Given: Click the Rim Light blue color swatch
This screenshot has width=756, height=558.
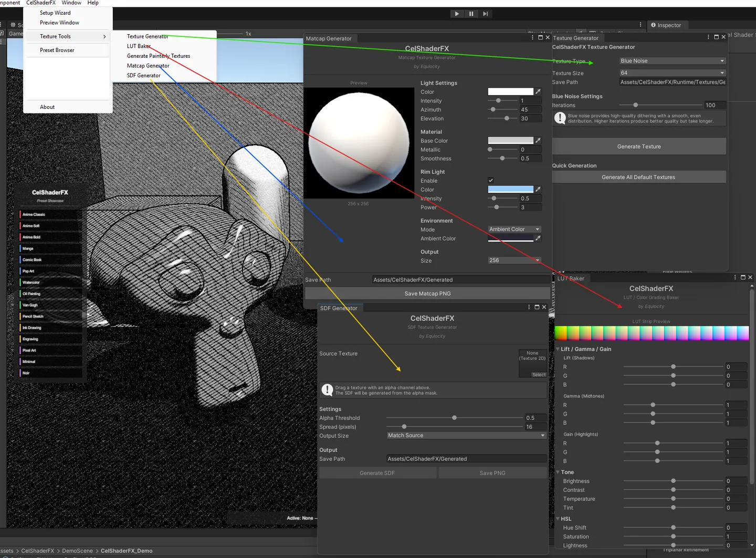Looking at the screenshot, I should (510, 189).
